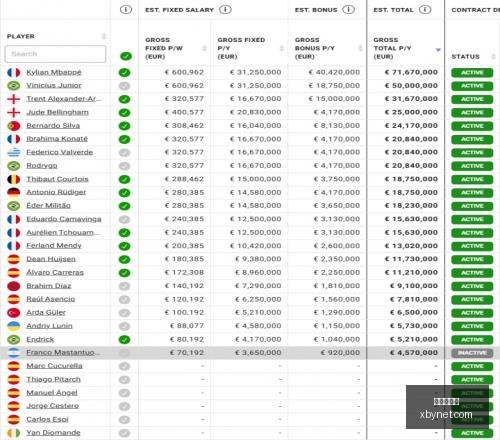Select Mbappé total € 71,670,000 cell

point(411,72)
